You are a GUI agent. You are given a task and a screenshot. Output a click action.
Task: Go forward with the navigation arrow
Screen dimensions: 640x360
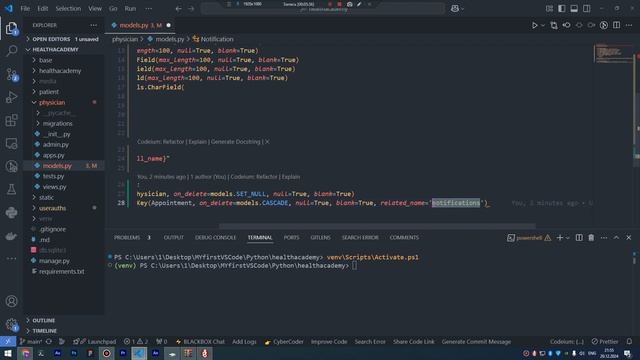click(191, 8)
